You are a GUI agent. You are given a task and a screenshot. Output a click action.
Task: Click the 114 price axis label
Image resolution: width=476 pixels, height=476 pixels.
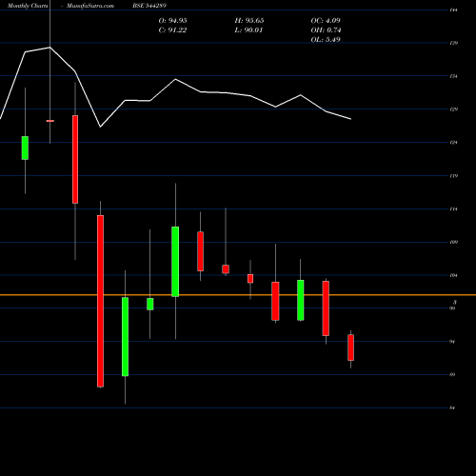pos(454,209)
